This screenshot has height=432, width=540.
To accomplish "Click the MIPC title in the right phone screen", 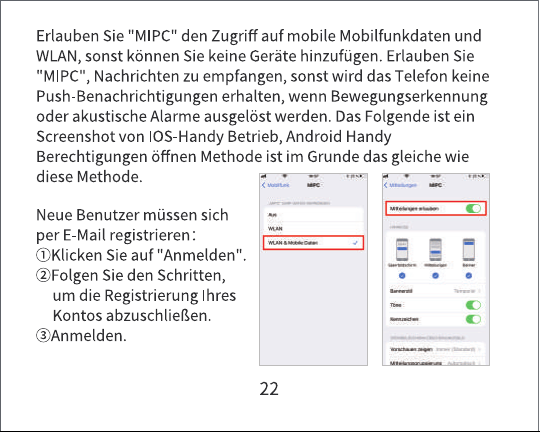I will (x=435, y=185).
